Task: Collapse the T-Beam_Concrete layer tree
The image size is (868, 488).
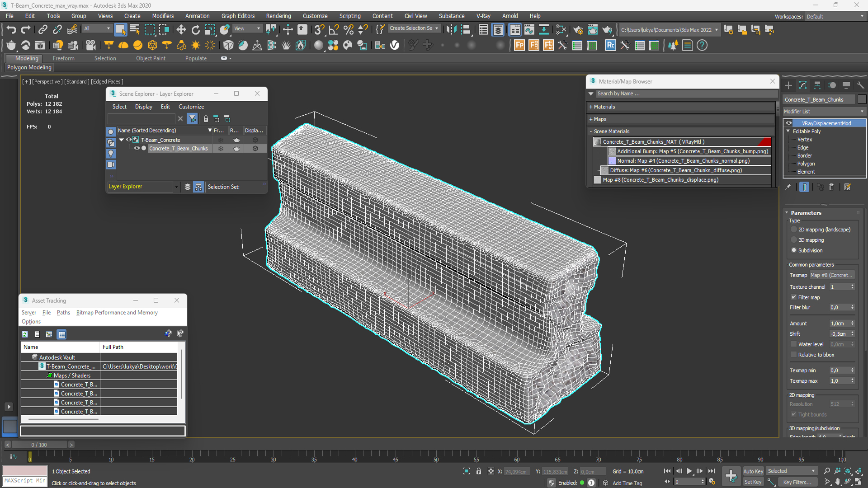Action: point(121,140)
